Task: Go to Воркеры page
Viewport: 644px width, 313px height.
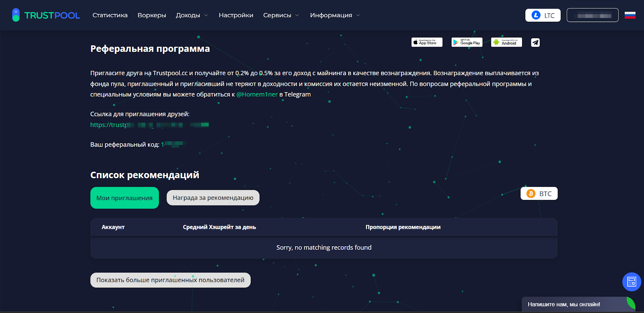Action: 152,15
